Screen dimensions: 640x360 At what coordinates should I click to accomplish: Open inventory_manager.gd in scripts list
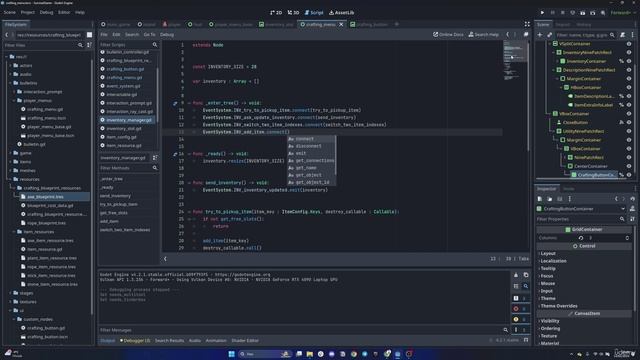pos(127,120)
